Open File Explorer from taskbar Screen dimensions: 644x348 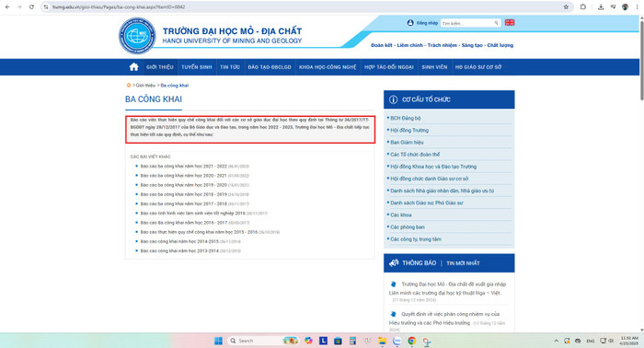coord(383,341)
